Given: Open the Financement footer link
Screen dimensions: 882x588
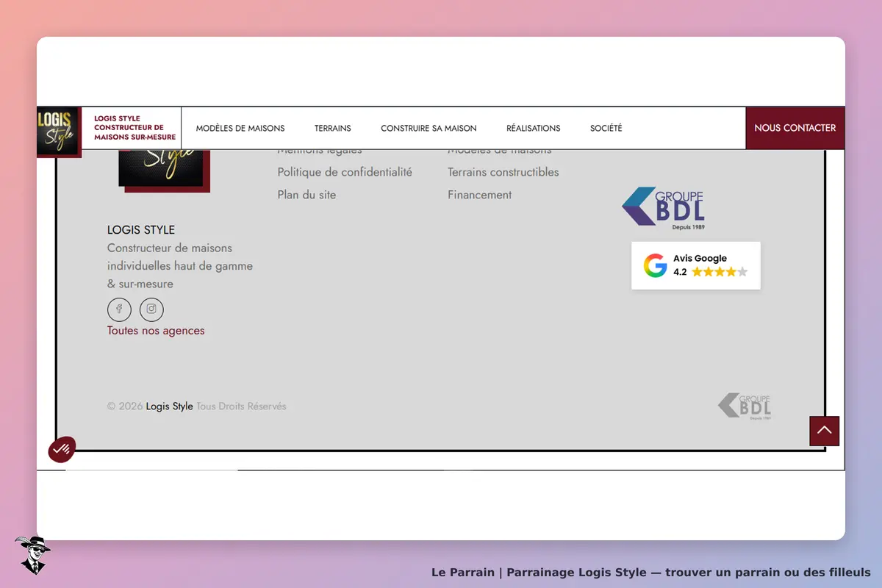Looking at the screenshot, I should pos(480,195).
